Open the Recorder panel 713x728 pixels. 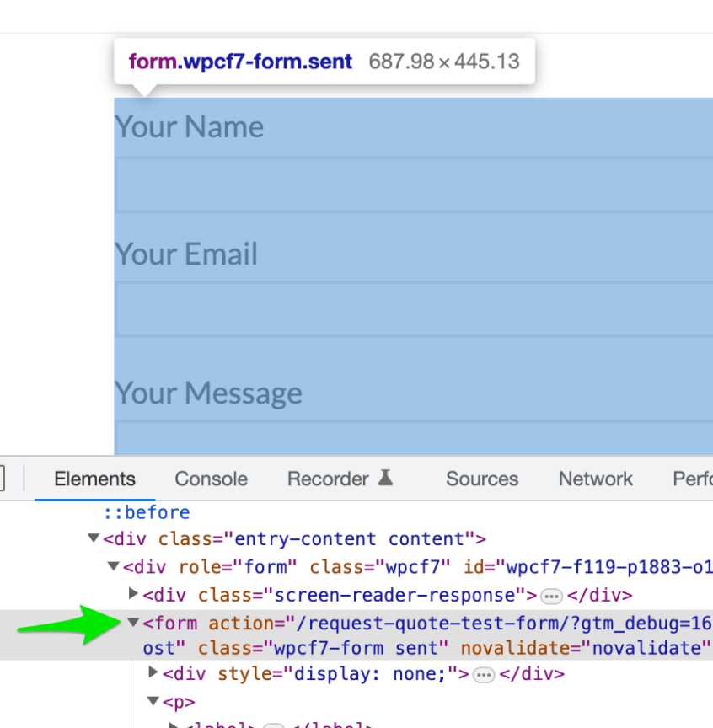tap(329, 479)
